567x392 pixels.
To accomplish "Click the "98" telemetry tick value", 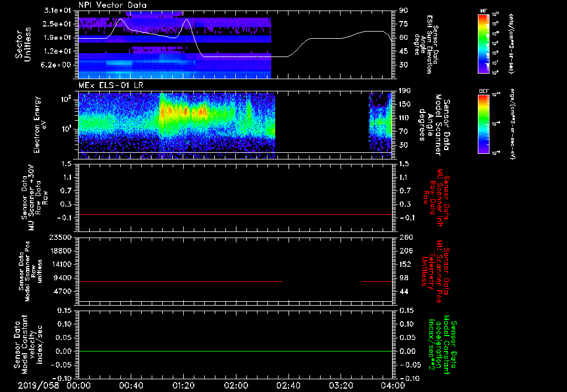I will click(403, 278).
